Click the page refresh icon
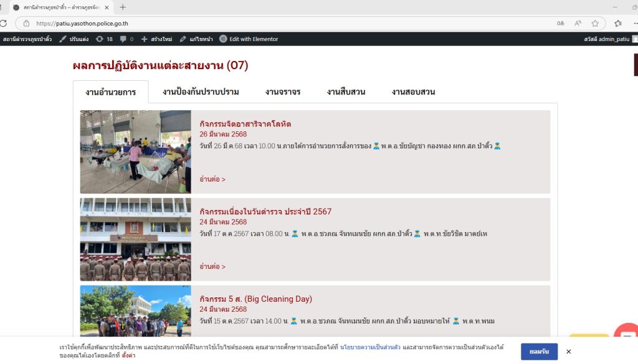 click(3, 24)
